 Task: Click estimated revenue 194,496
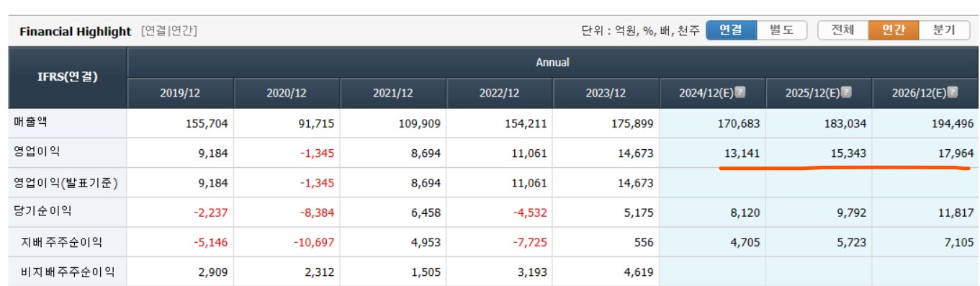tap(953, 124)
